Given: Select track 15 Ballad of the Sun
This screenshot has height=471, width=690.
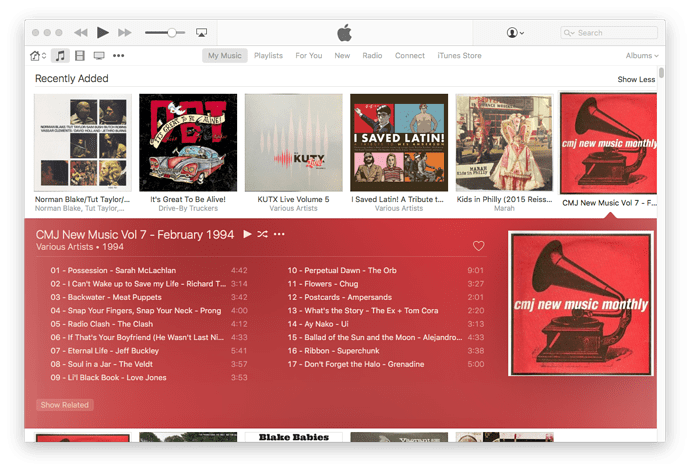Looking at the screenshot, I should [x=385, y=338].
